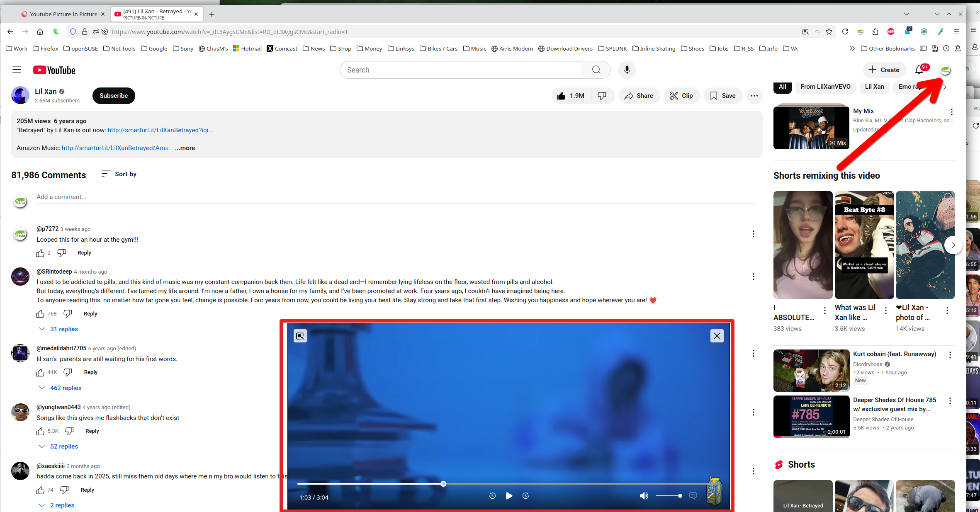Expand description with ...more
This screenshot has height=512, width=980.
[185, 148]
